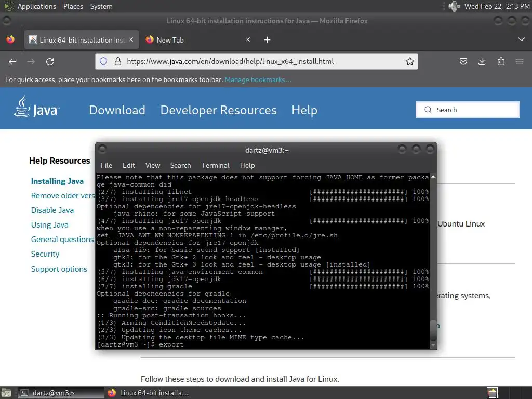Click the padlock site info icon

coord(118,61)
